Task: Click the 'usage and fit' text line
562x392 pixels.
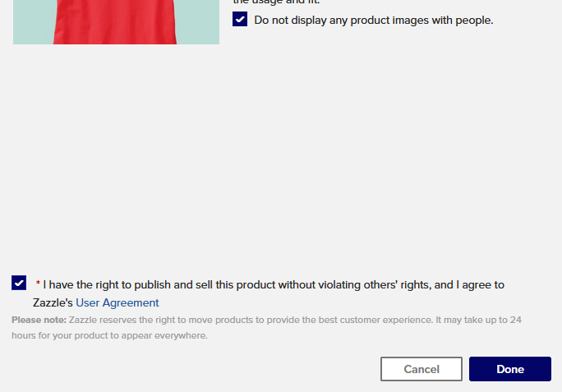Action: coord(276,2)
